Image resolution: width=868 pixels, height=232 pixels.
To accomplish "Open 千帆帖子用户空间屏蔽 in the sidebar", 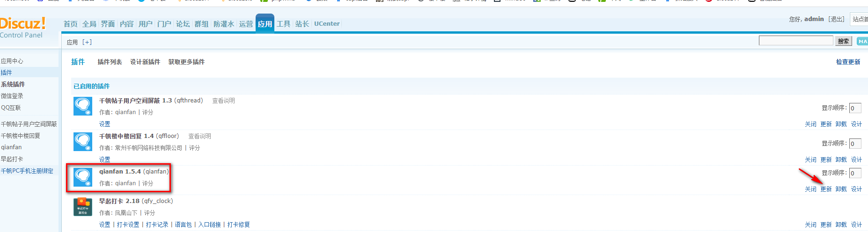I will click(29, 124).
